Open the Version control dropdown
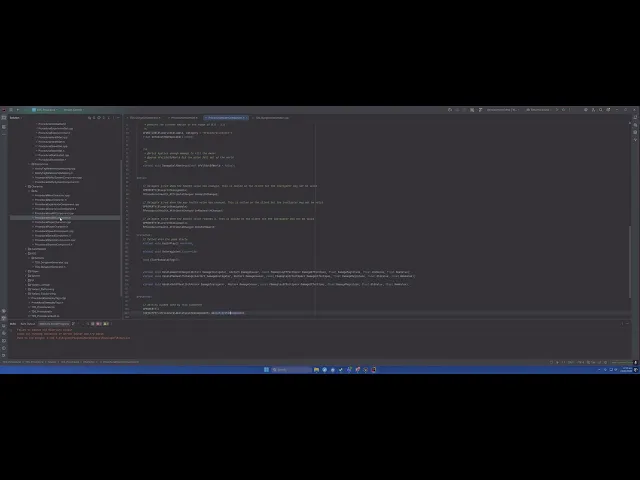The width and height of the screenshot is (640, 480). [x=73, y=110]
